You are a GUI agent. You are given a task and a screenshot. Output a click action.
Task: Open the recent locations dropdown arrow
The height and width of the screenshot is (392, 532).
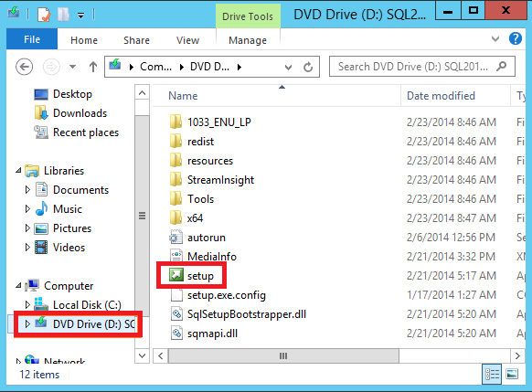(72, 67)
